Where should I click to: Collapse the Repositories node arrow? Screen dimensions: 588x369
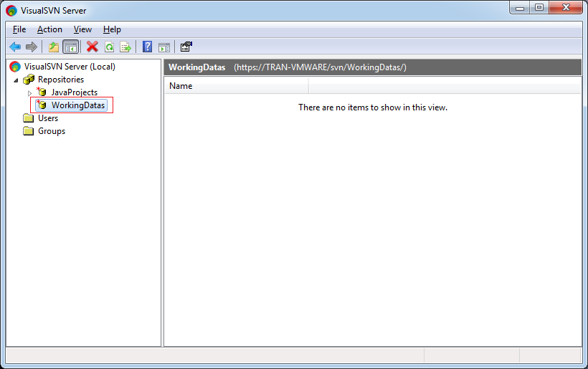pyautogui.click(x=16, y=80)
